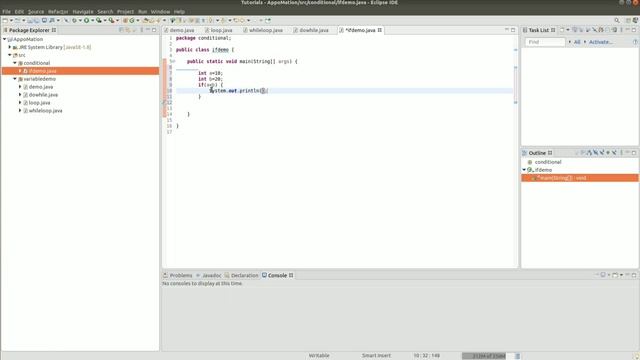Screen dimensions: 640x360
Task: Open the Source menu
Action: [x=36, y=11]
